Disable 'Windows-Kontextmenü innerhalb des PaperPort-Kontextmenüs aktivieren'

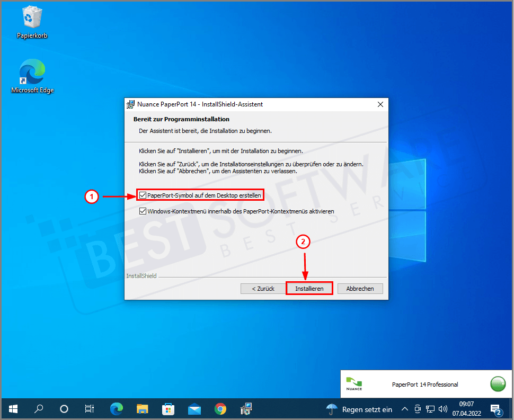coord(143,211)
